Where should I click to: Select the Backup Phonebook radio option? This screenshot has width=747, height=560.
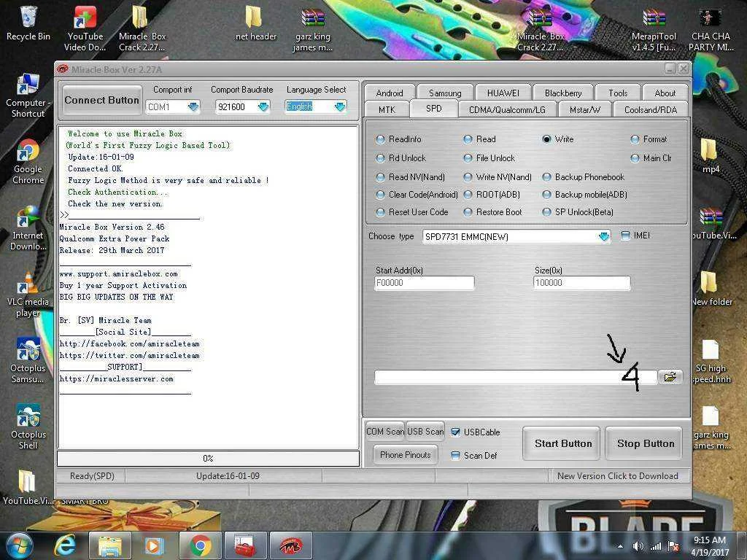point(546,177)
